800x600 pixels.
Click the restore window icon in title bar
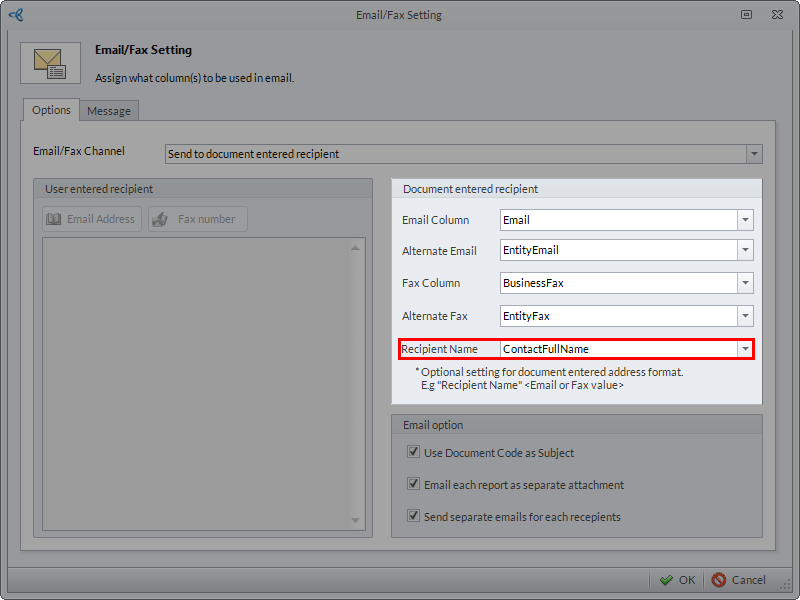tap(746, 15)
